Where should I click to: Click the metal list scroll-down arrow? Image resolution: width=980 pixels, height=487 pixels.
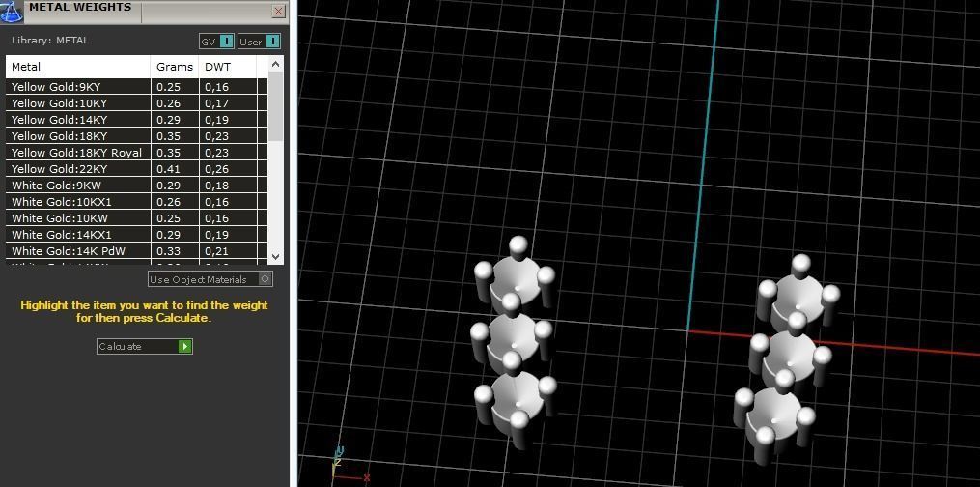pos(275,256)
